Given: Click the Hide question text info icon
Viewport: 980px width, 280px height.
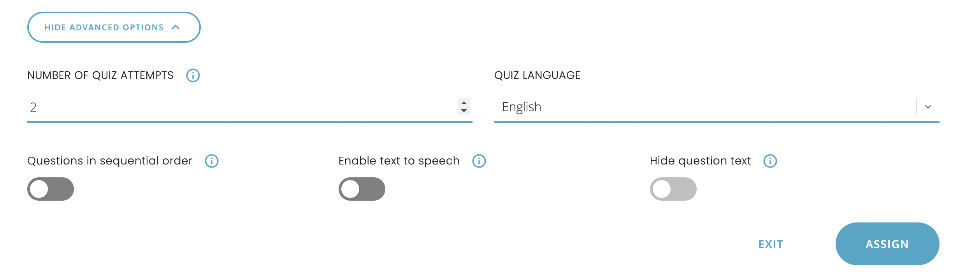Looking at the screenshot, I should point(770,161).
